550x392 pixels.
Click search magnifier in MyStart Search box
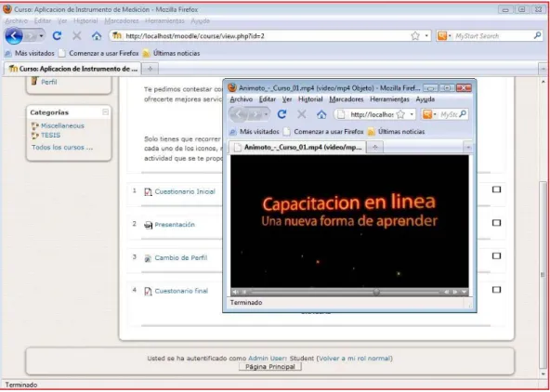click(x=537, y=35)
